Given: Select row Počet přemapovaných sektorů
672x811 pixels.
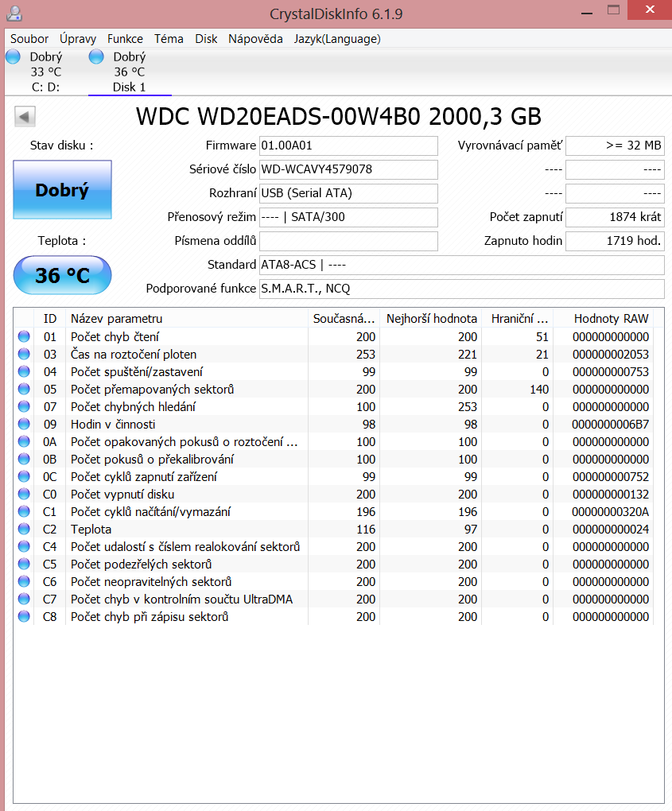Looking at the screenshot, I should pyautogui.click(x=334, y=389).
